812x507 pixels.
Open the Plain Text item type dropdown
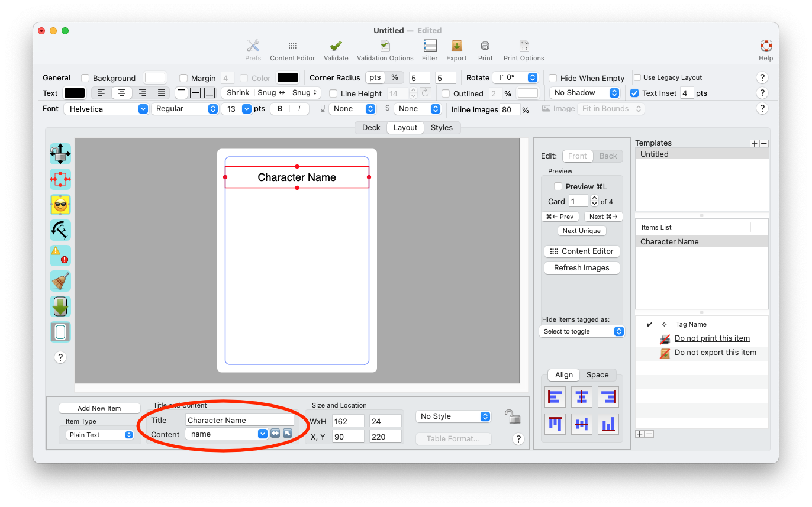(100, 435)
